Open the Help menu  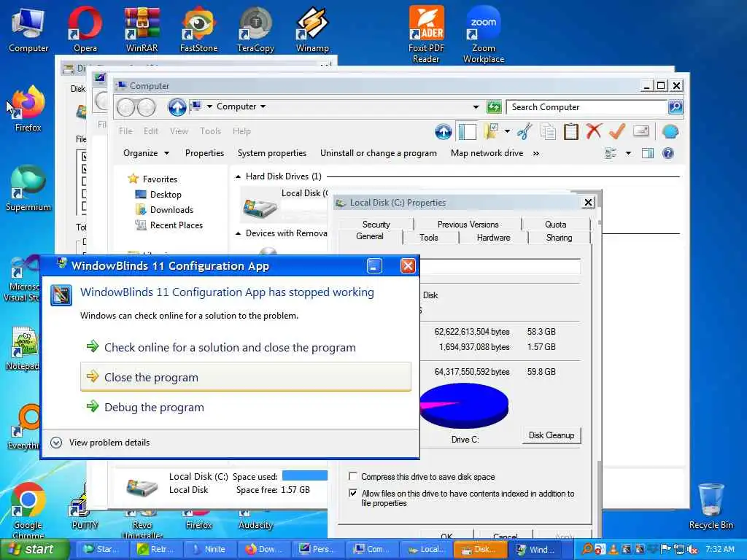tap(241, 131)
